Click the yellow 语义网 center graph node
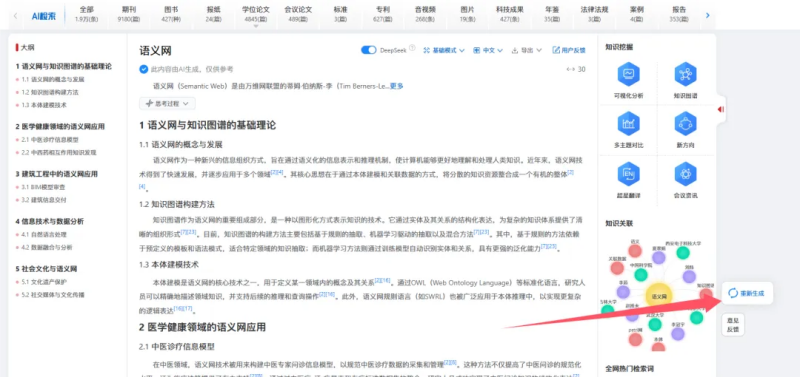Viewport: 800px width, 377px height. point(659,296)
